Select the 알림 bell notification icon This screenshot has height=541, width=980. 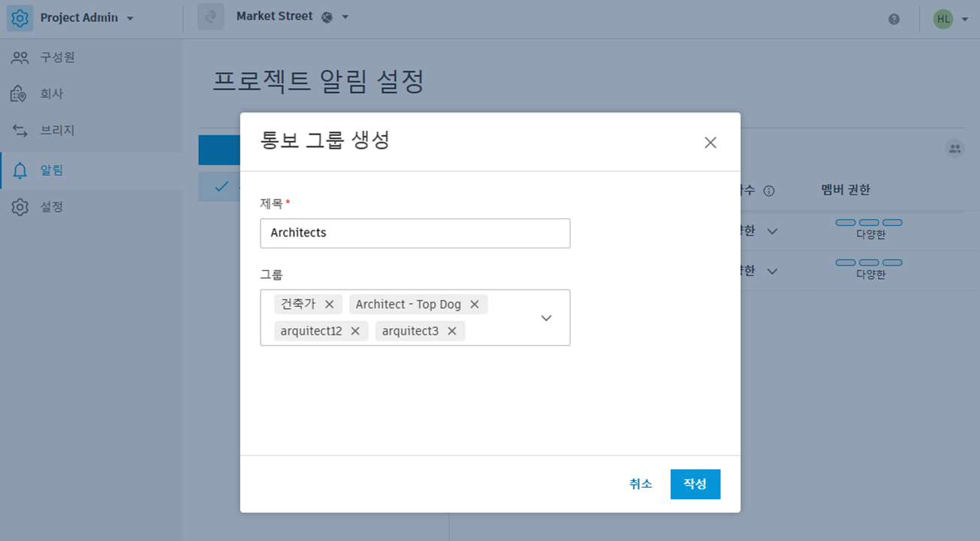click(21, 170)
